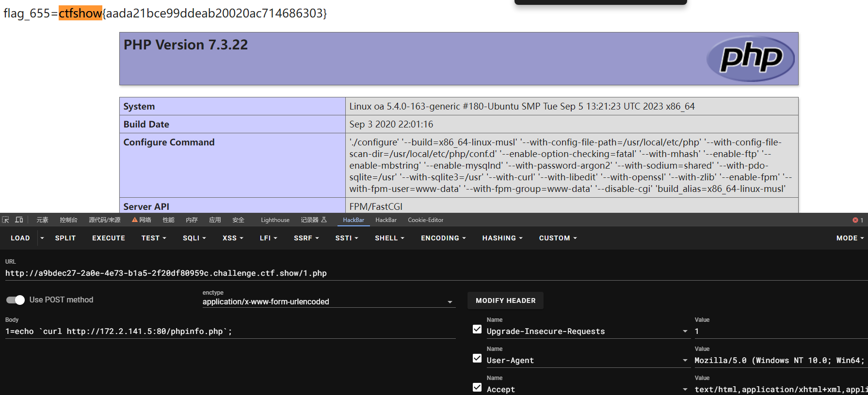
Task: Click the PHP logo image
Action: pyautogui.click(x=750, y=59)
